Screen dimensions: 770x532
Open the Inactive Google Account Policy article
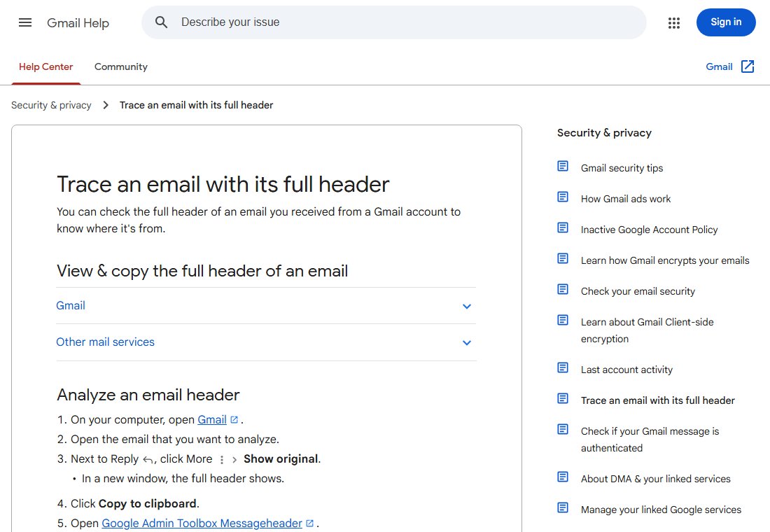pyautogui.click(x=649, y=230)
